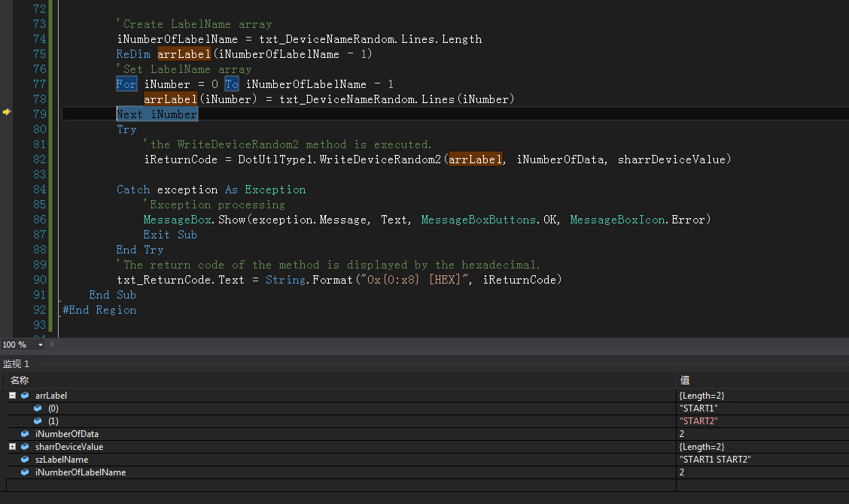Click the 名称 column header
849x504 pixels.
20,381
